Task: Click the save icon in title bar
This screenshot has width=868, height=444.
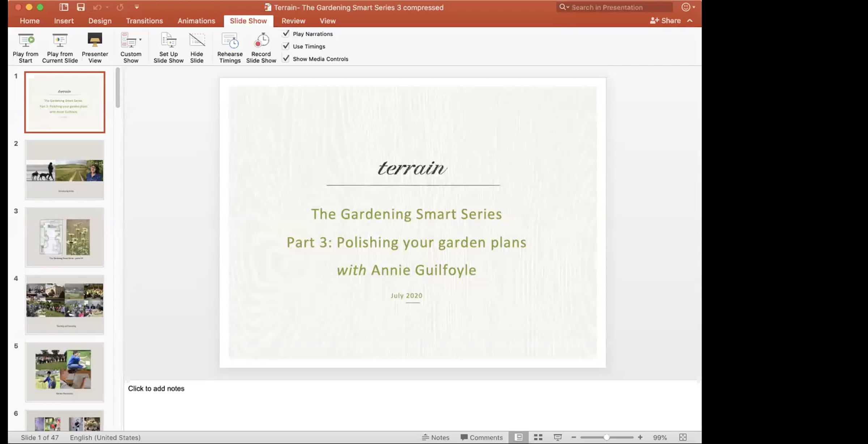Action: [x=81, y=7]
